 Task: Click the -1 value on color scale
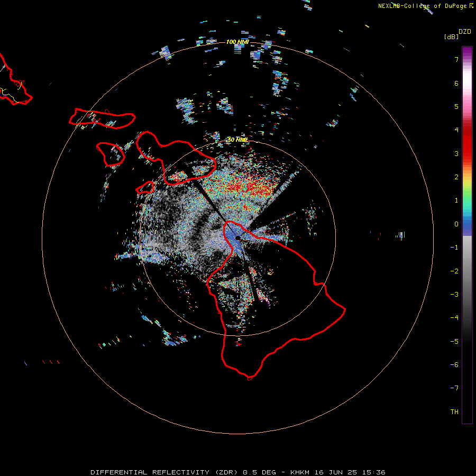(x=454, y=248)
